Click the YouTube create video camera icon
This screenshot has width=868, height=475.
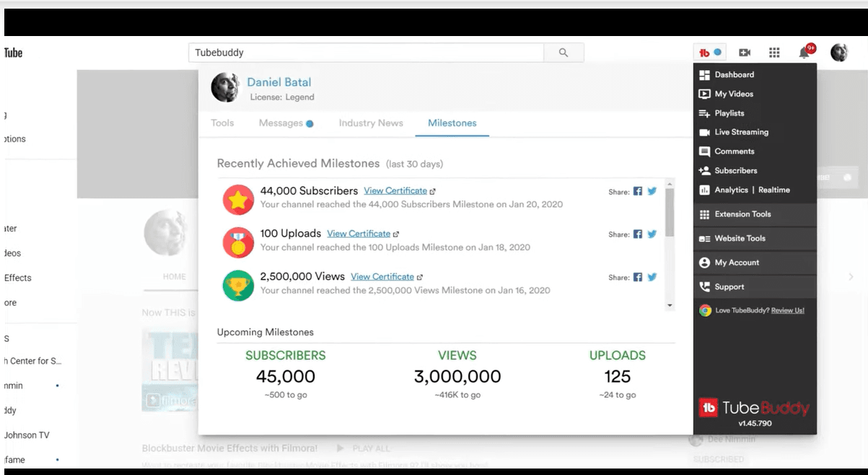pos(745,53)
